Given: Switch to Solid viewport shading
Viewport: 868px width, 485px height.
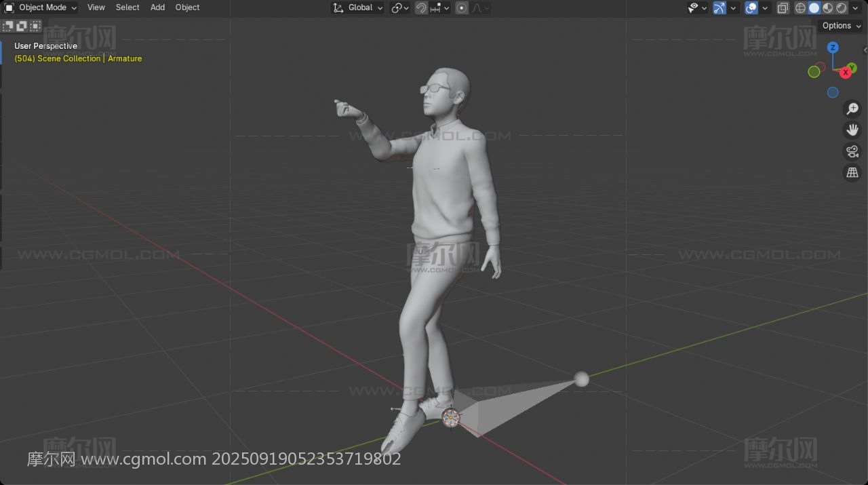Looking at the screenshot, I should [814, 7].
